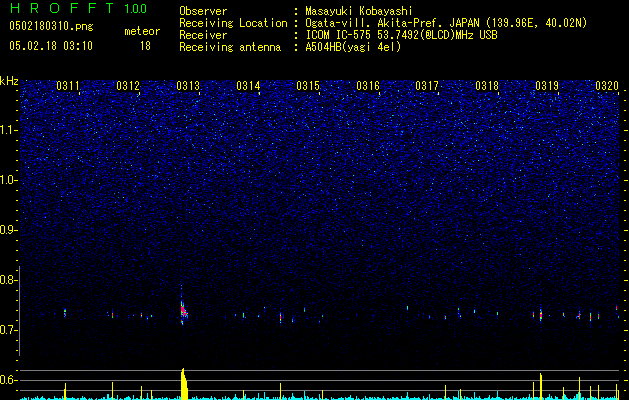Click the 0319 time marker

547,85
